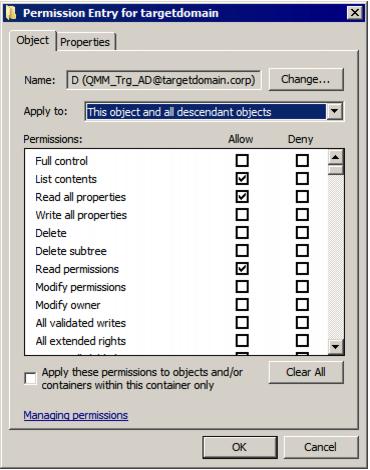370x470 pixels.
Task: Click the permissions list scroll up arrow
Action: [x=335, y=157]
